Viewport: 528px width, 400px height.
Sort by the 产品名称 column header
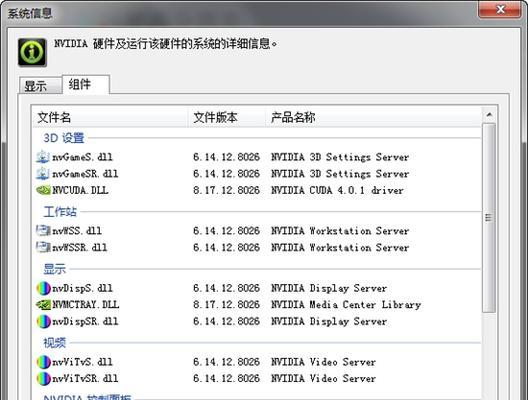373,118
